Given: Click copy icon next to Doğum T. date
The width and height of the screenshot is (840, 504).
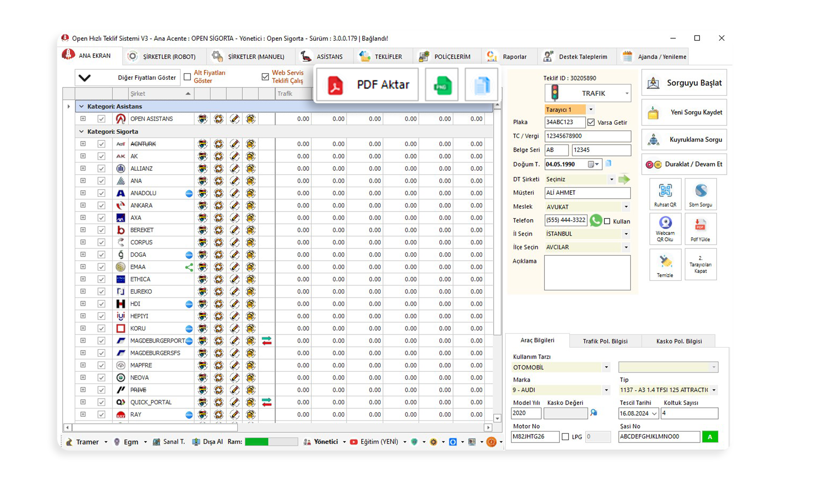Looking at the screenshot, I should 609,163.
